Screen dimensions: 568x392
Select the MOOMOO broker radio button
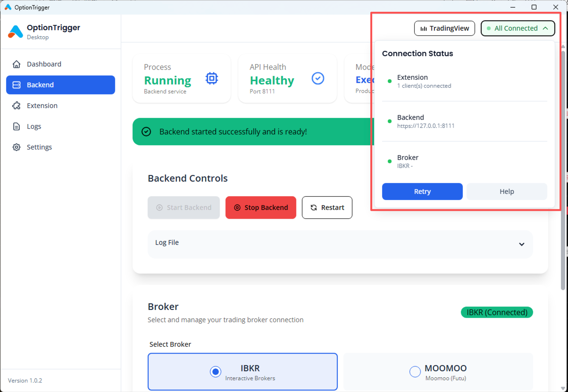pyautogui.click(x=415, y=372)
